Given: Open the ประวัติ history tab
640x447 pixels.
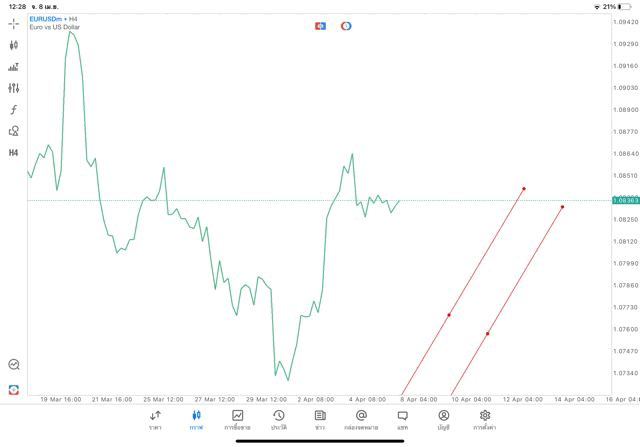Looking at the screenshot, I should (x=278, y=420).
